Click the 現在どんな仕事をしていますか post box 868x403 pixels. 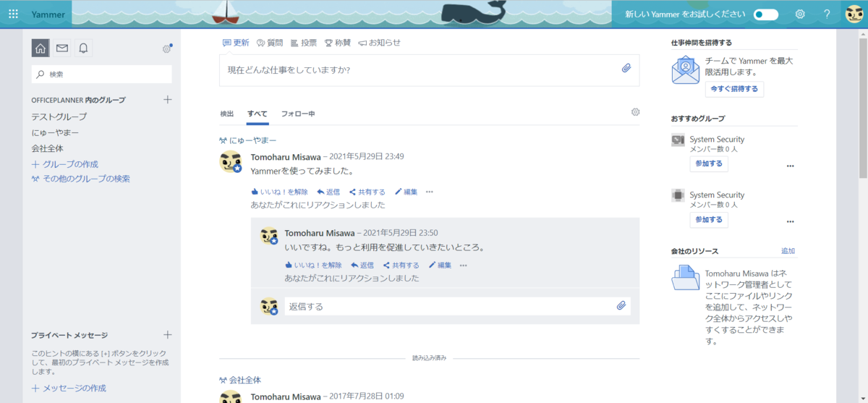[430, 70]
